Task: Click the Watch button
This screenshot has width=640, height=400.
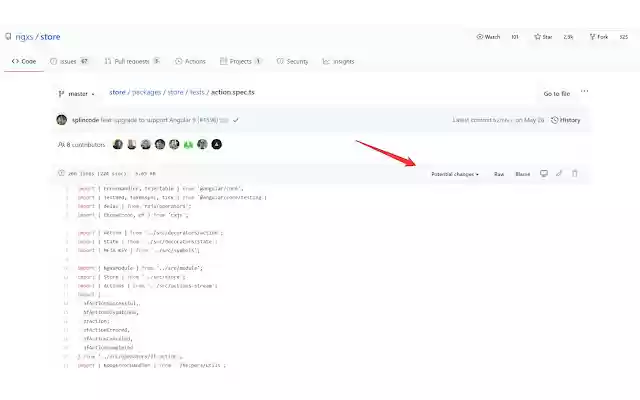Action: pyautogui.click(x=488, y=37)
